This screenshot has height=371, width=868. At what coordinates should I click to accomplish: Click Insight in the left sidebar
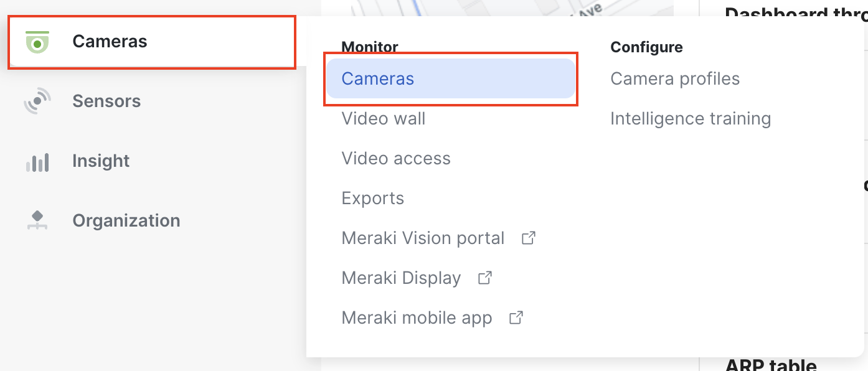click(101, 161)
